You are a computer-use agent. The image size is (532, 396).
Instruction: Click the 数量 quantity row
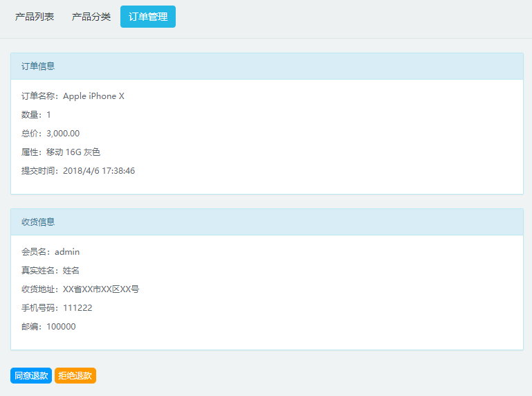(x=36, y=115)
